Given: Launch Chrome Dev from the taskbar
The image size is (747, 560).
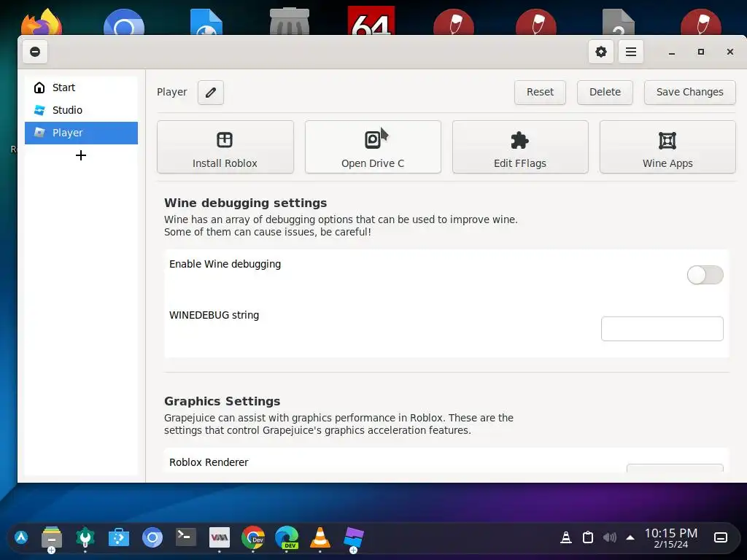Looking at the screenshot, I should tap(253, 538).
